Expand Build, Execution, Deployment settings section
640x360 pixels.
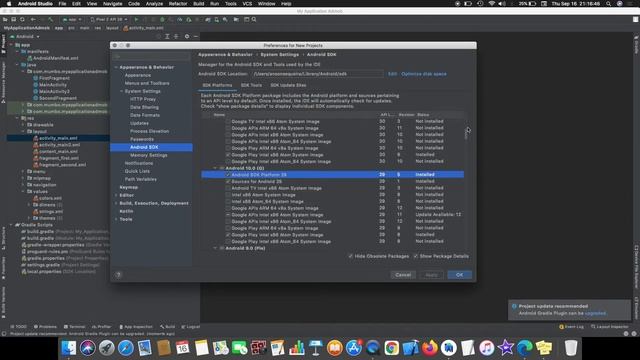tap(116, 203)
